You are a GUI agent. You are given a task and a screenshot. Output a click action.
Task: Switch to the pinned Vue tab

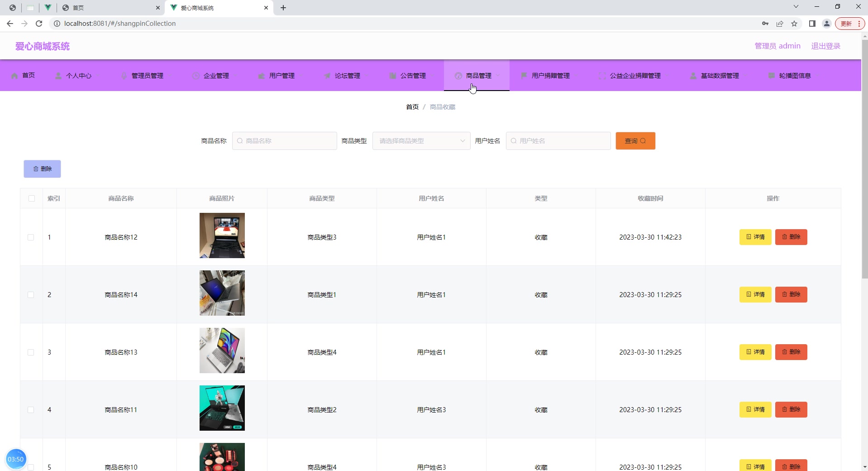pos(48,8)
